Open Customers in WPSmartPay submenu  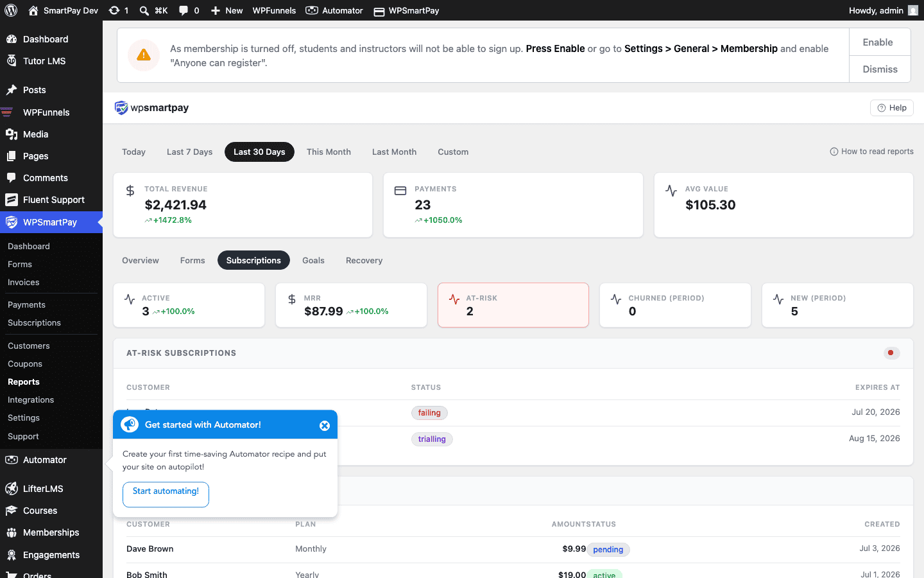click(x=29, y=346)
